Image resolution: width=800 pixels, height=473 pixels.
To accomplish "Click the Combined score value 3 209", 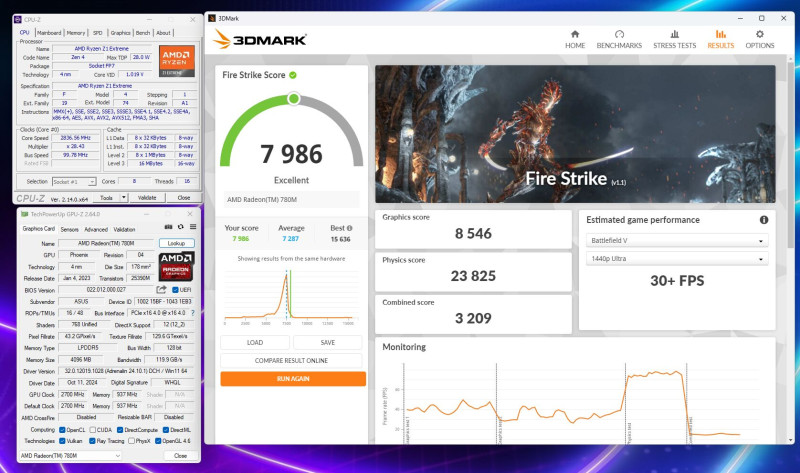I will pyautogui.click(x=473, y=318).
